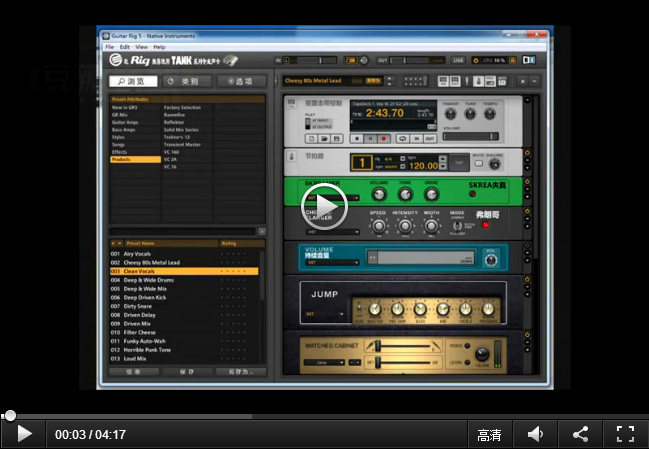Click the Chorus/Flanger Speed knob
Image resolution: width=649 pixels, height=450 pixels.
click(x=378, y=226)
